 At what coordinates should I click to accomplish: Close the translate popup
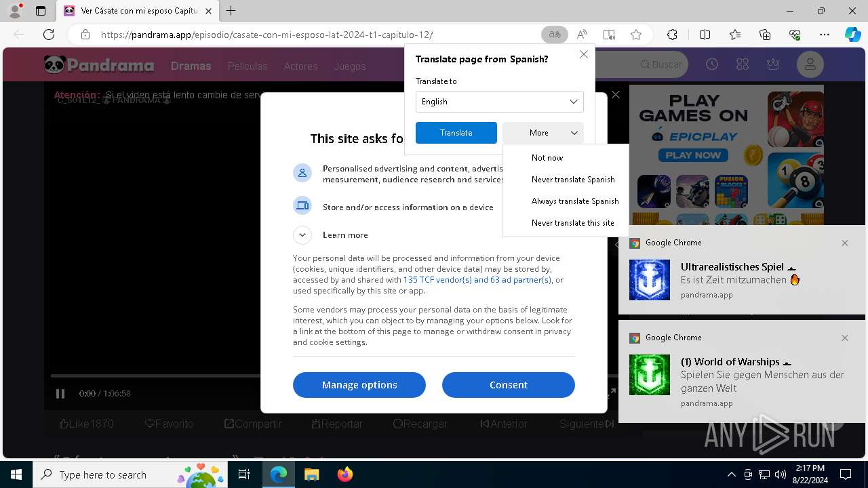coord(583,54)
